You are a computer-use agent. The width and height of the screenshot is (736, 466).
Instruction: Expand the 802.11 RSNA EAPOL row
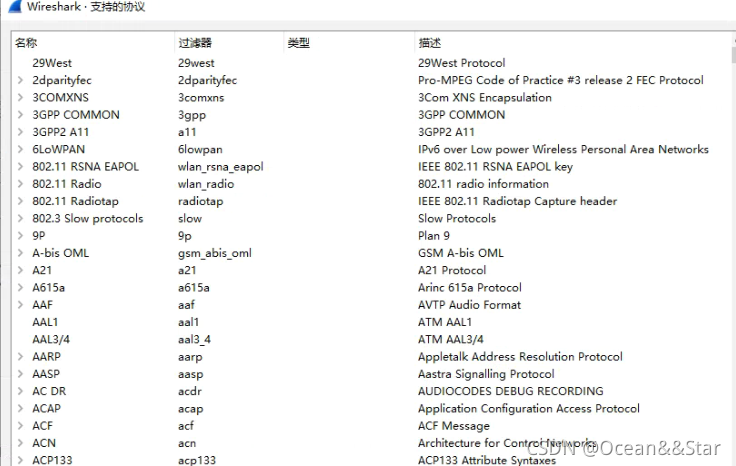click(x=20, y=167)
